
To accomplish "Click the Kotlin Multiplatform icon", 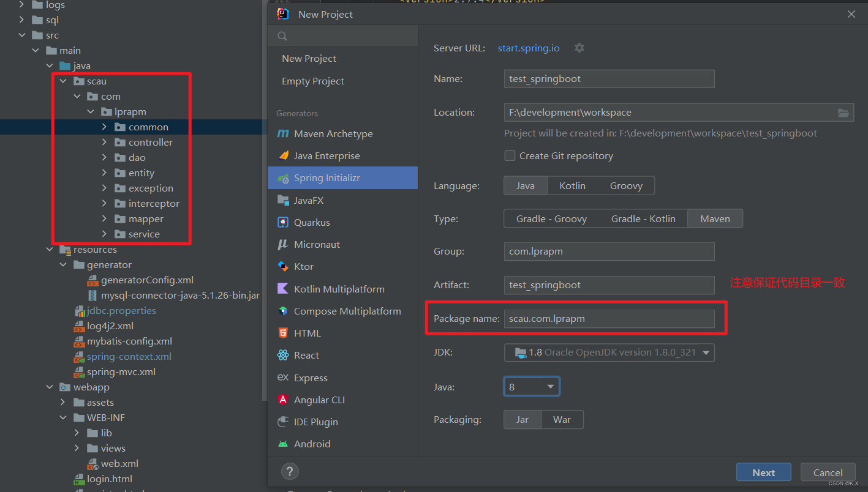I will click(x=283, y=289).
